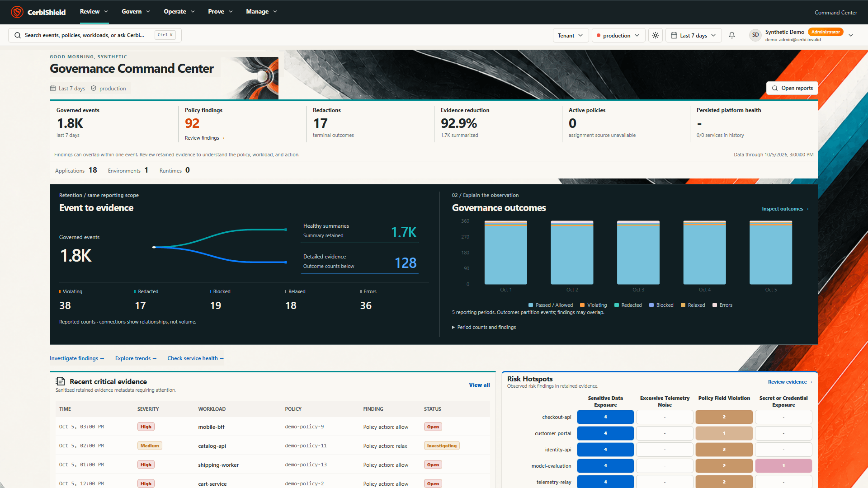Click the Medium severity badge for catalog-api
The image size is (868, 488).
click(x=150, y=446)
